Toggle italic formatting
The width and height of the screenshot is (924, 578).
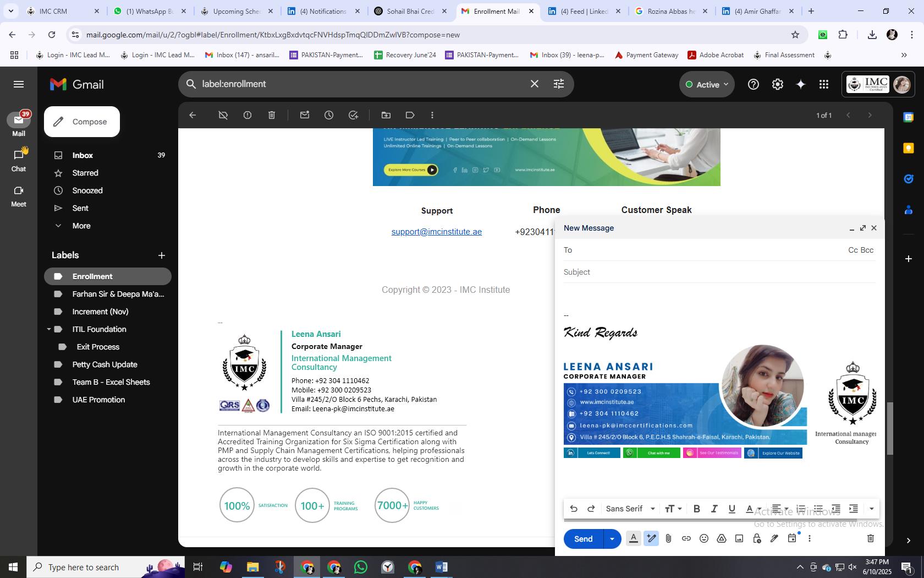[x=714, y=509]
